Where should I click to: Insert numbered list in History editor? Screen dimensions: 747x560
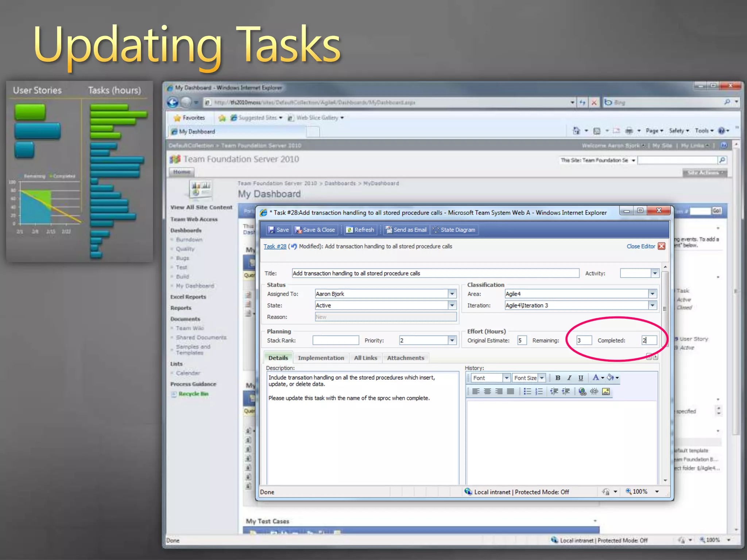click(x=539, y=392)
